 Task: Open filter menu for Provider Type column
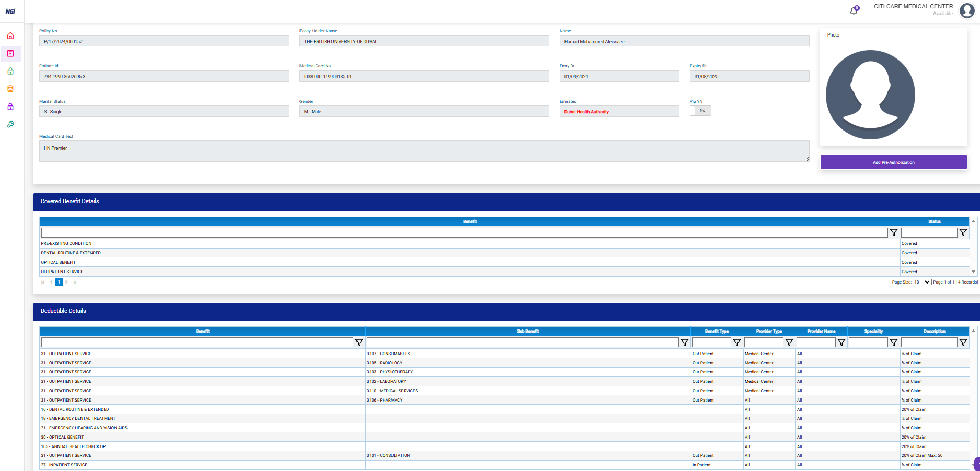[x=789, y=343]
